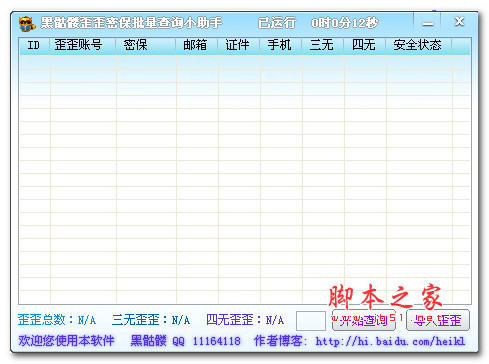Click the 歪歪总数 N/A counter text
This screenshot has width=489, height=364.
[57, 320]
